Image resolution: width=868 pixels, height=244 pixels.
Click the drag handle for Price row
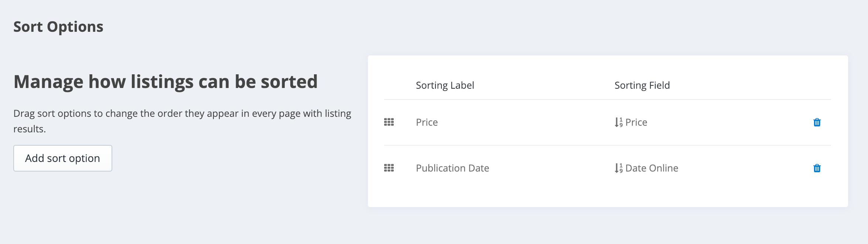[x=389, y=122]
